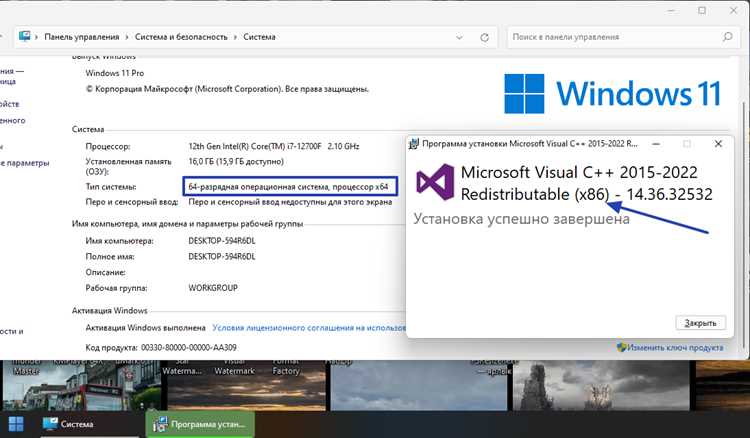Close the Control Panel window
750x438 pixels.
(x=733, y=11)
